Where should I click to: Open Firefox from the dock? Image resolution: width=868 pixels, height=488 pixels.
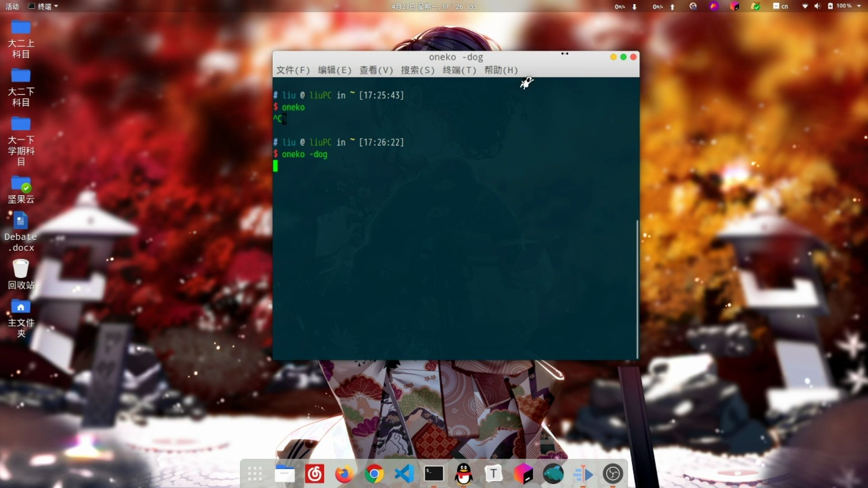344,474
